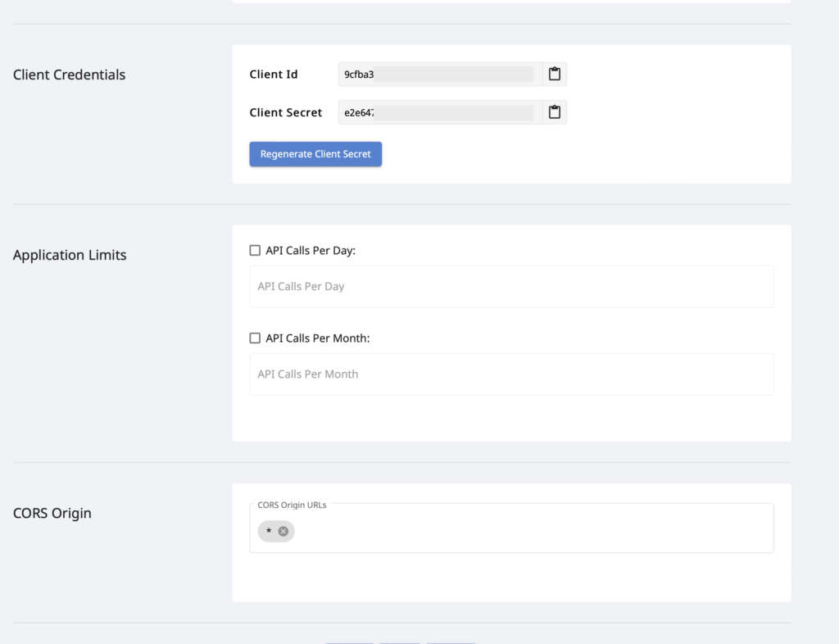Click the Client Secret label
This screenshot has height=644, width=839.
coord(286,112)
